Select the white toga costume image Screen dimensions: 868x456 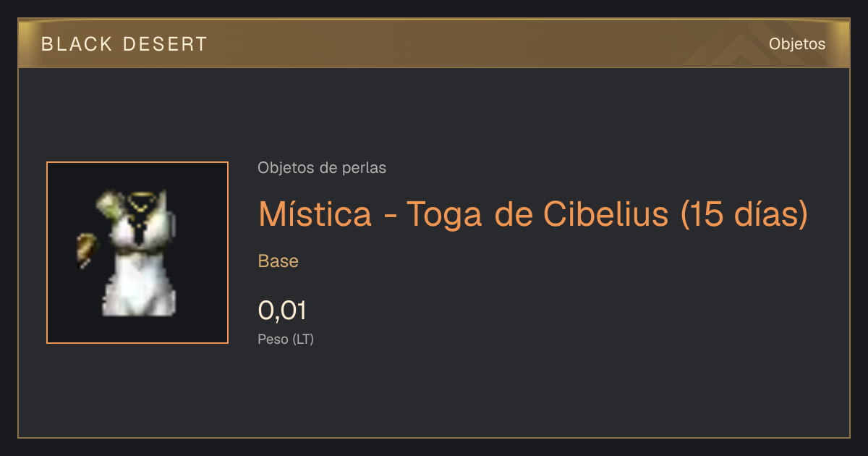[x=137, y=255]
